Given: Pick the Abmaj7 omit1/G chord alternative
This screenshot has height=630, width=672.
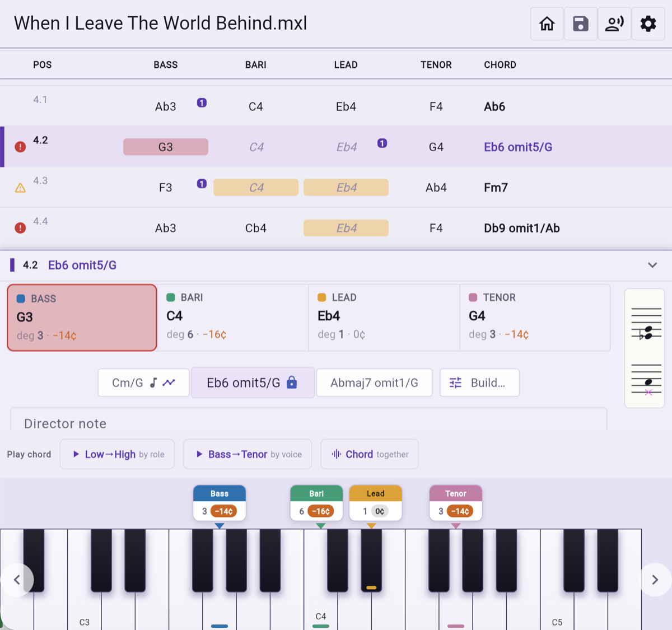Looking at the screenshot, I should tap(374, 382).
